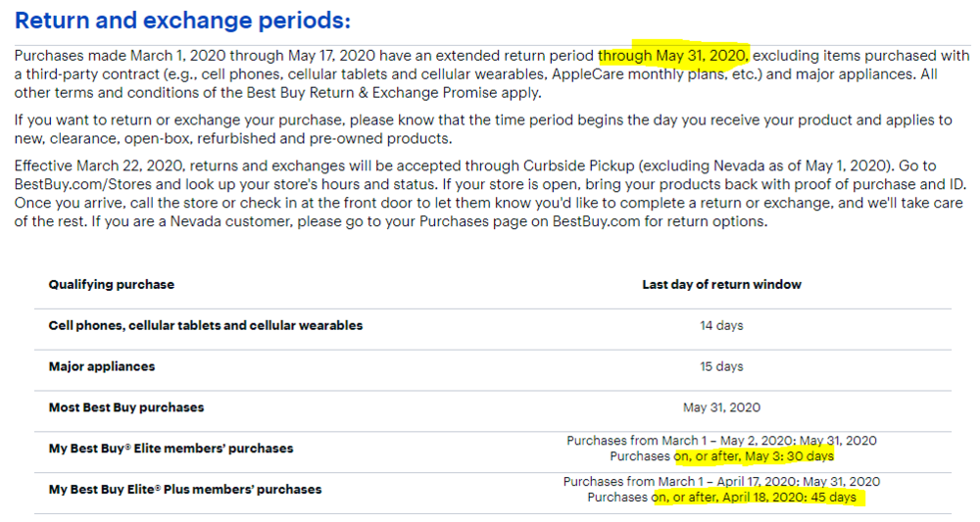The image size is (980, 522).
Task: Click the "14 days" return window value
Action: tap(721, 325)
